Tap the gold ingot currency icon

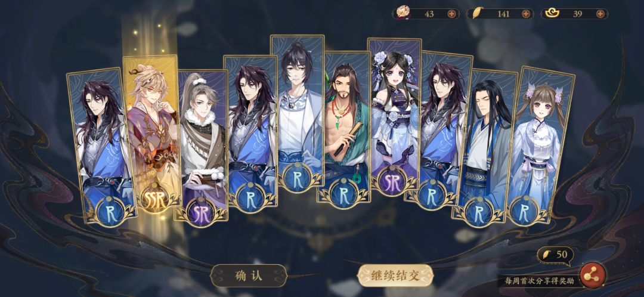551,14
